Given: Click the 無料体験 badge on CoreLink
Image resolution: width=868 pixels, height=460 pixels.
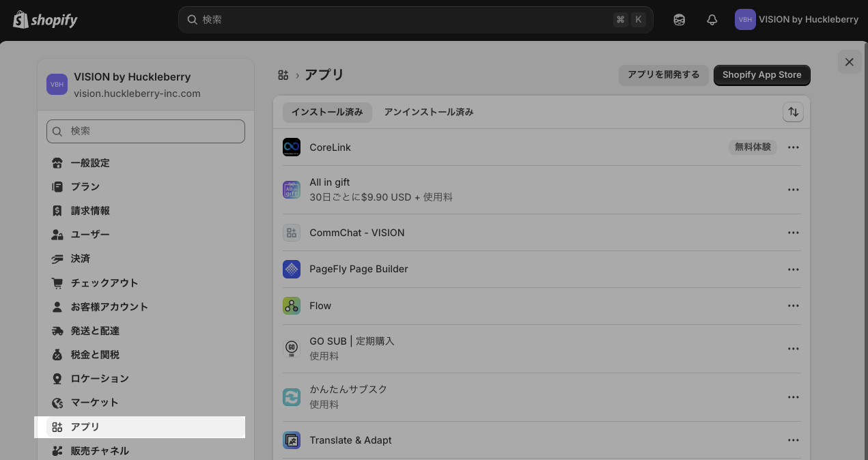Looking at the screenshot, I should (753, 147).
